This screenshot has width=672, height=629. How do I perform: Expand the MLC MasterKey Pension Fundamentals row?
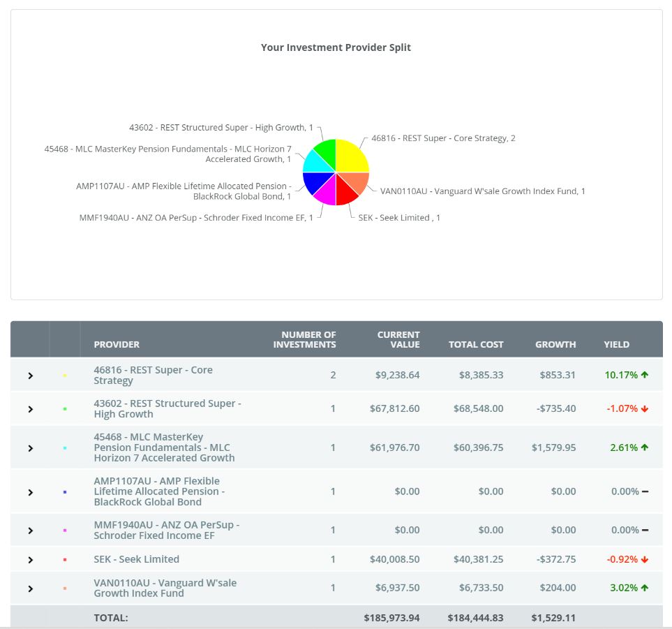[30, 448]
